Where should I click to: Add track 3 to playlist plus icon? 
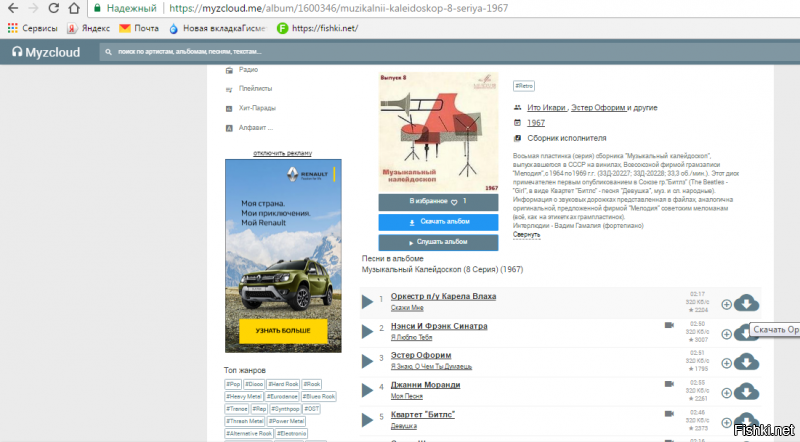click(x=727, y=363)
